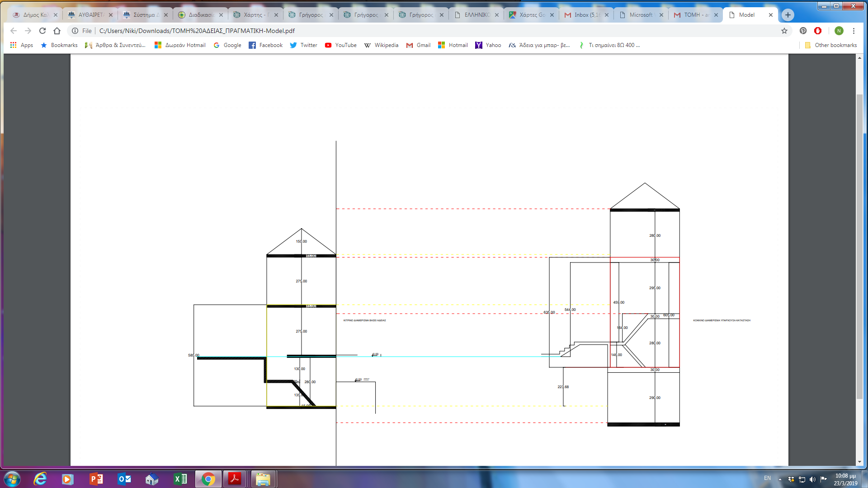Open a new browser tab

tap(788, 15)
